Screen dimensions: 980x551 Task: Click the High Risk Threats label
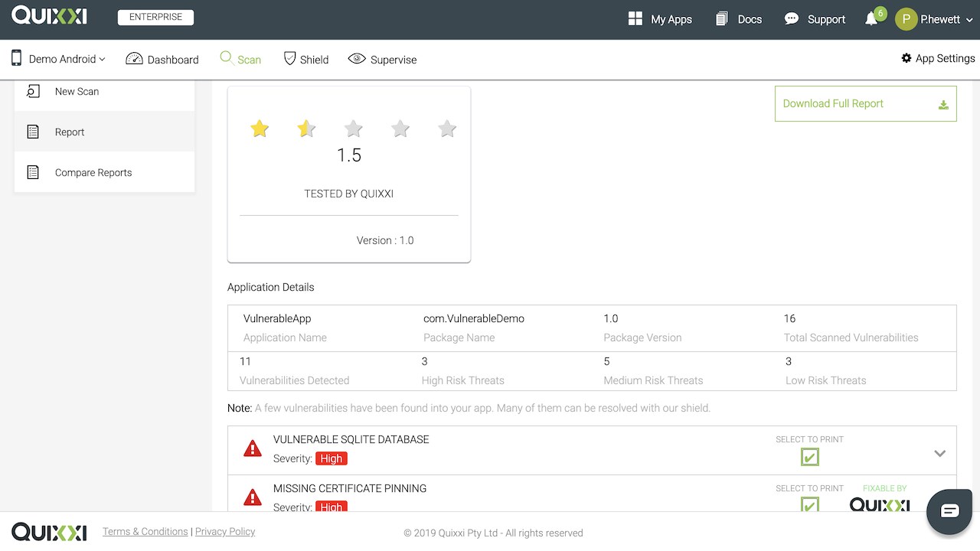click(463, 380)
